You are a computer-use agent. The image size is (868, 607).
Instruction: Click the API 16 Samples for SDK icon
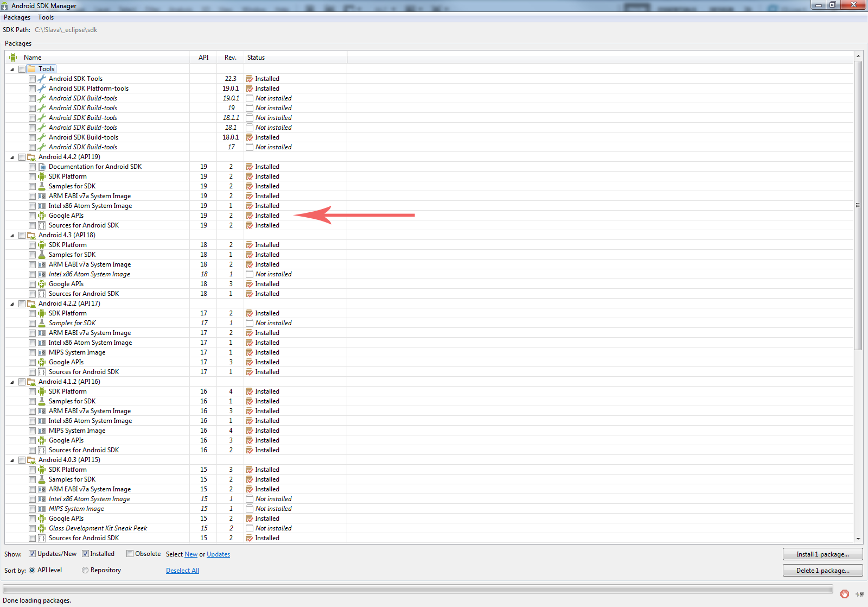42,401
